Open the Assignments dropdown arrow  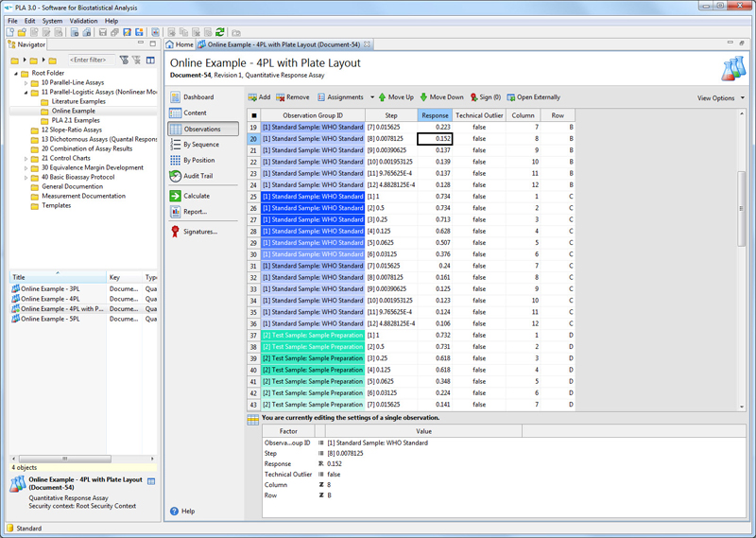tap(372, 97)
